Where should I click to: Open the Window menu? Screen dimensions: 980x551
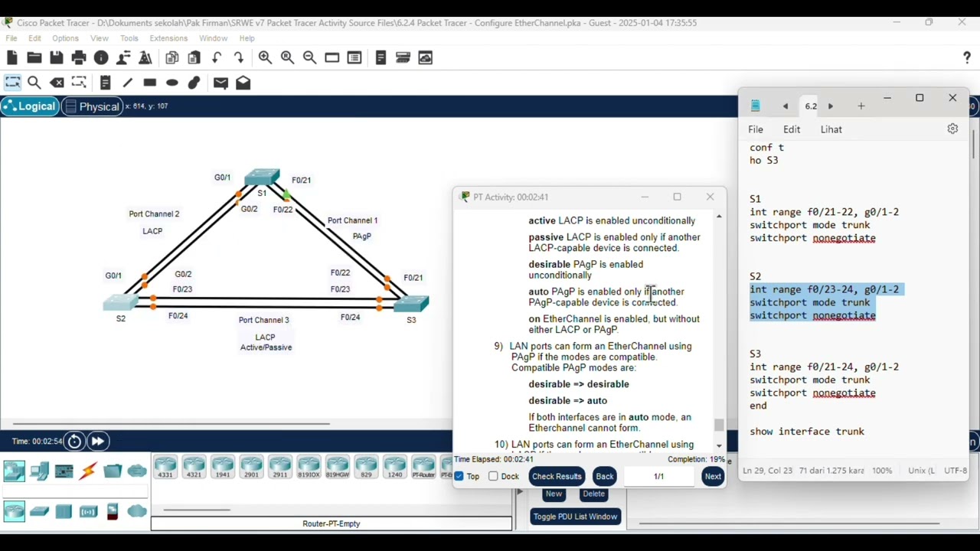(x=214, y=38)
